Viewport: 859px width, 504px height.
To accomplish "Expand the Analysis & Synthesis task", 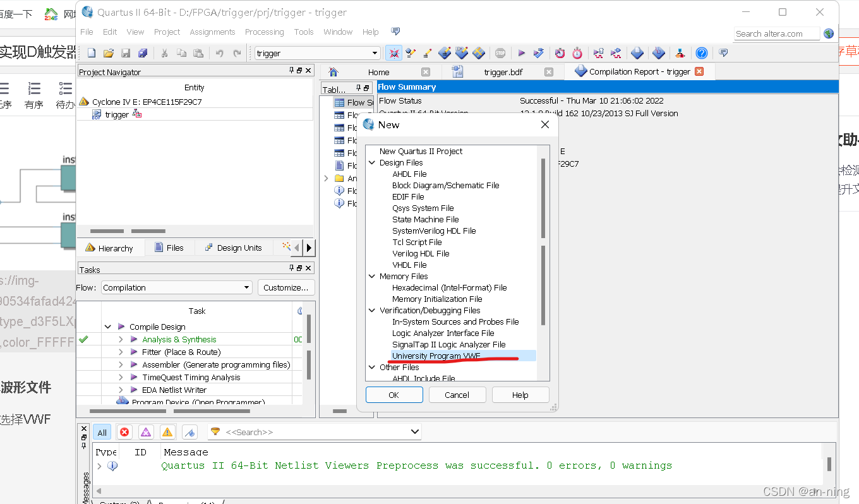I will pos(121,339).
